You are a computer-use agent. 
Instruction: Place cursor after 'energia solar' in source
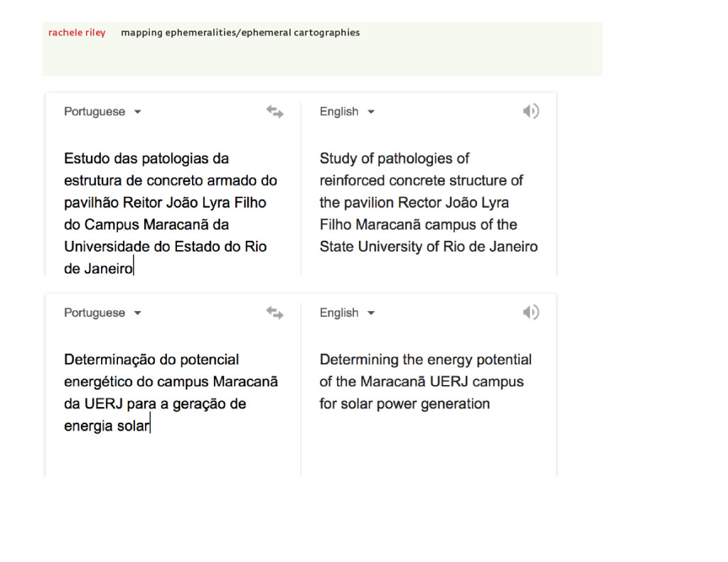151,426
